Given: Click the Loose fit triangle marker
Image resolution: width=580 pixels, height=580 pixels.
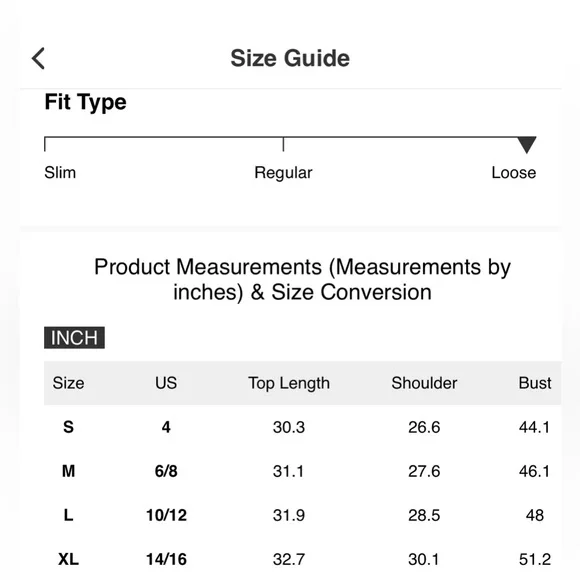Looking at the screenshot, I should coord(527,145).
